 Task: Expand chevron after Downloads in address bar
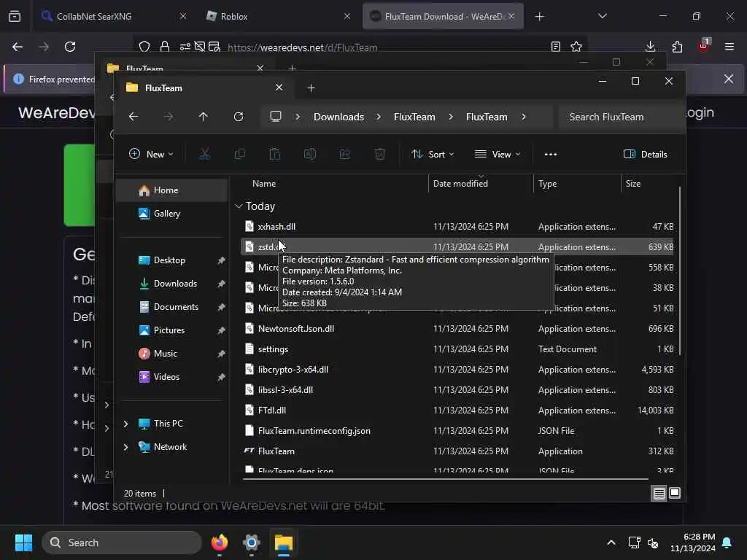coord(379,117)
